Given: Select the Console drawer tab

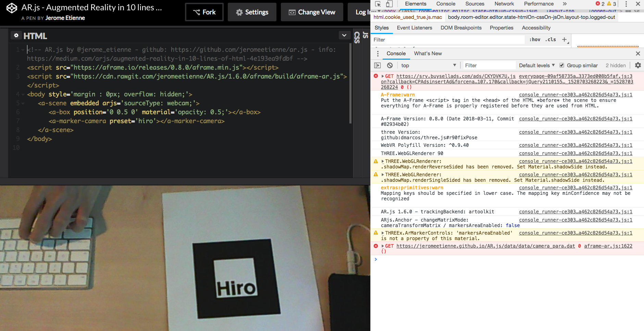Looking at the screenshot, I should click(396, 54).
